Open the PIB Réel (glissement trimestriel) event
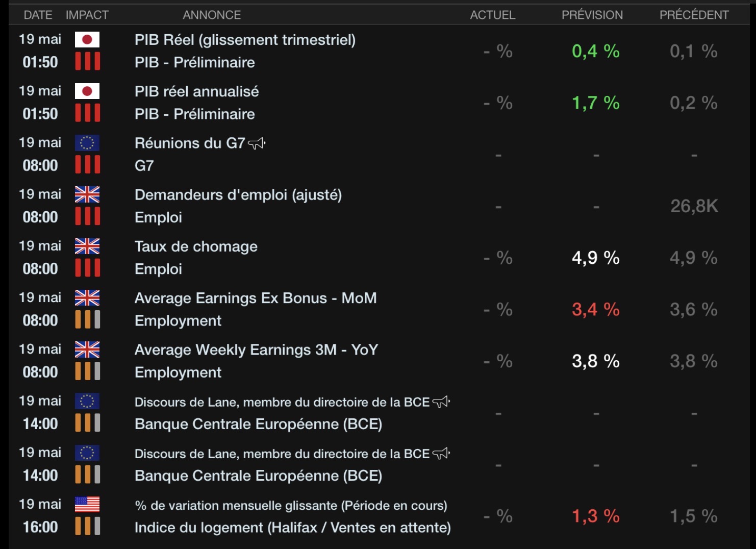 [x=245, y=40]
